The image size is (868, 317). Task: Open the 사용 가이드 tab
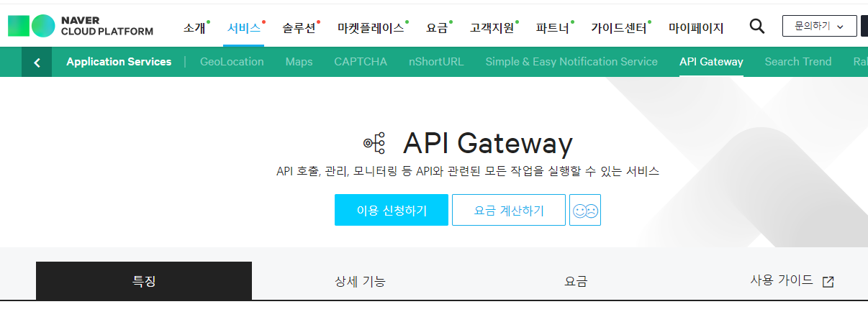tap(782, 280)
